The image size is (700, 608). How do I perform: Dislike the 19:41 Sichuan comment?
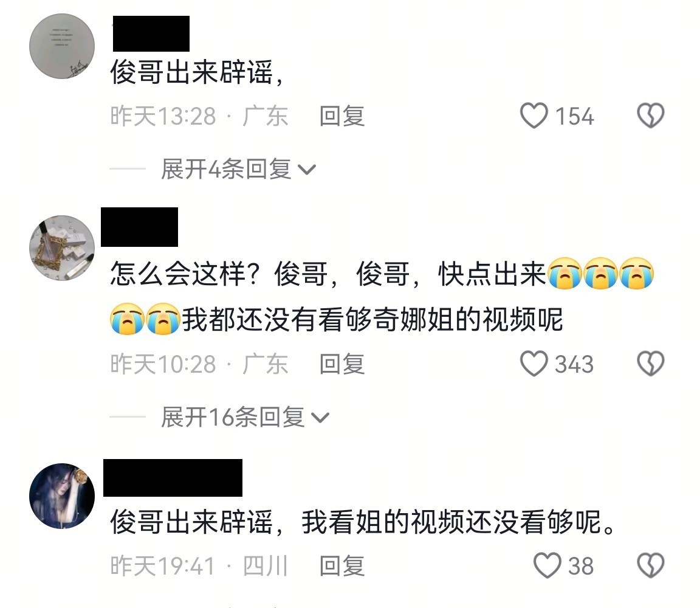650,565
